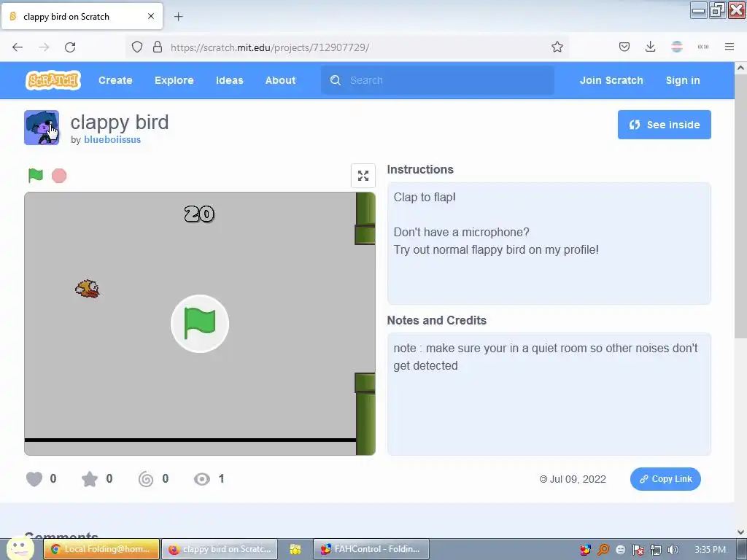Switch to clappy bird Firefox taskbar button

tap(219, 549)
